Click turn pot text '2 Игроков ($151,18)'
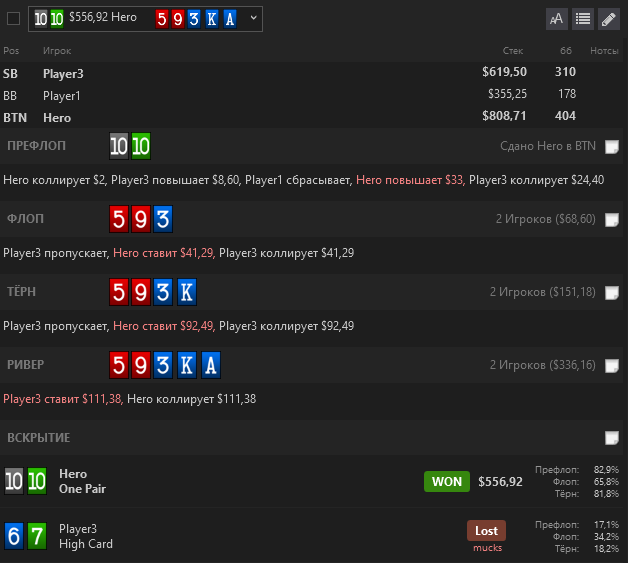This screenshot has width=628, height=563. tap(543, 292)
